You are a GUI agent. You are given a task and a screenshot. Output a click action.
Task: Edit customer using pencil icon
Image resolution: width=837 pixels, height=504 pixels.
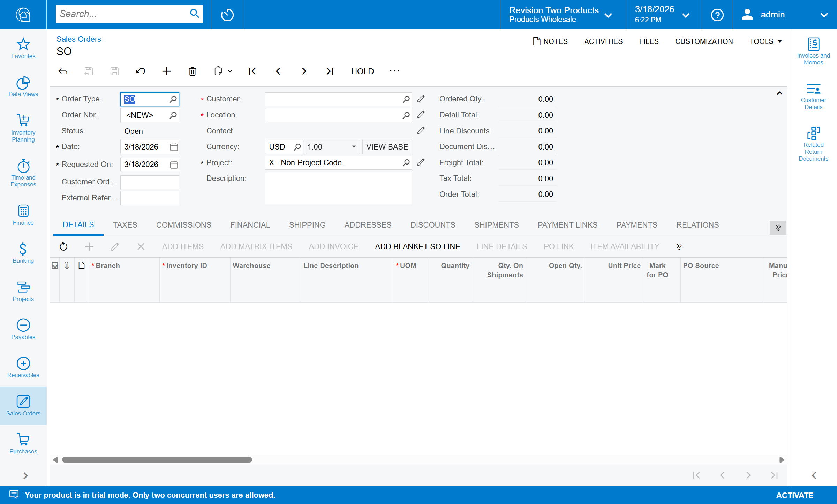click(x=421, y=99)
